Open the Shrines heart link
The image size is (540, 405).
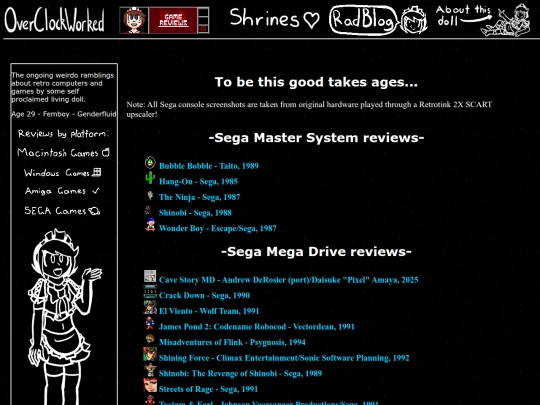274,19
